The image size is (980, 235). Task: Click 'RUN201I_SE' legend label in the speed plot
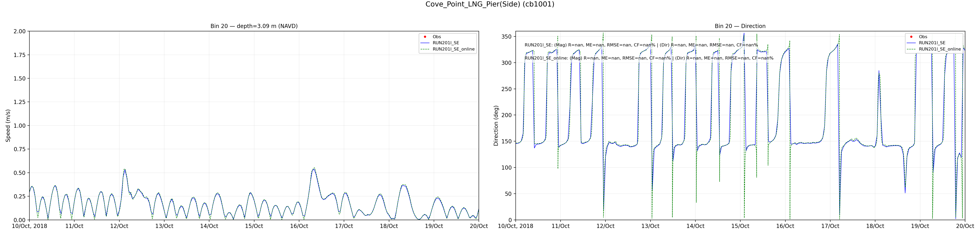point(446,43)
